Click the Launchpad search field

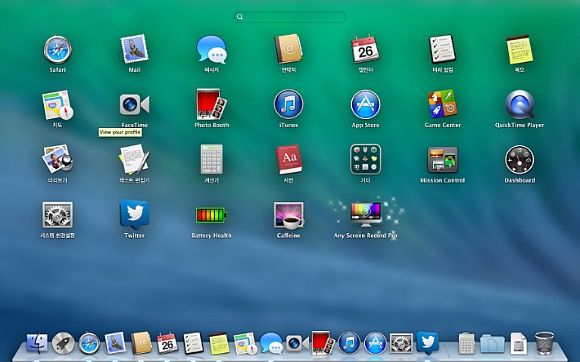pos(290,17)
